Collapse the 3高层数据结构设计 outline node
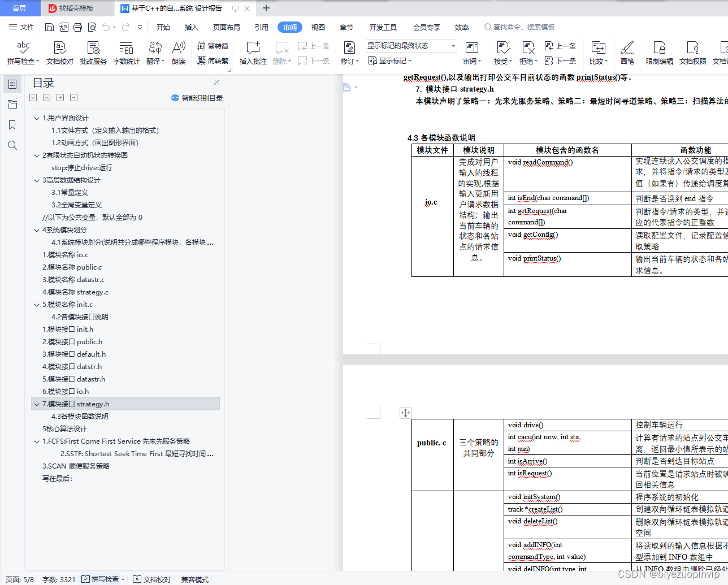 point(37,180)
